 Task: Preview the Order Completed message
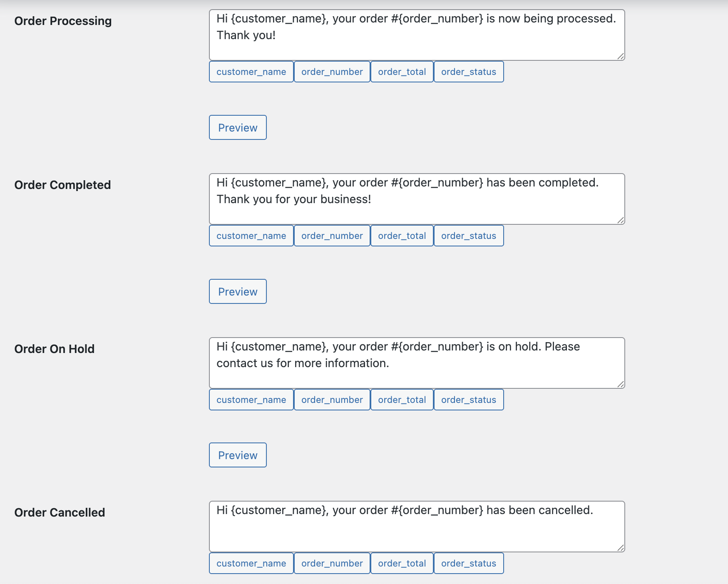pyautogui.click(x=238, y=291)
